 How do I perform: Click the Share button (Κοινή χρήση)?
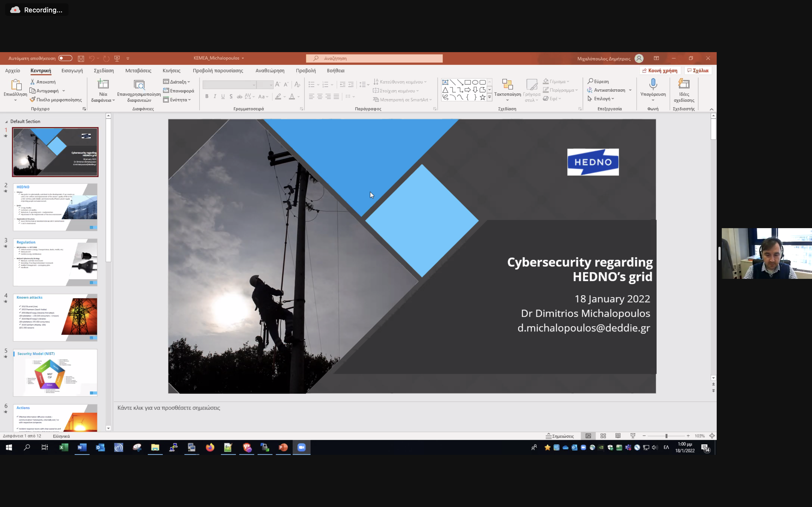pyautogui.click(x=660, y=70)
